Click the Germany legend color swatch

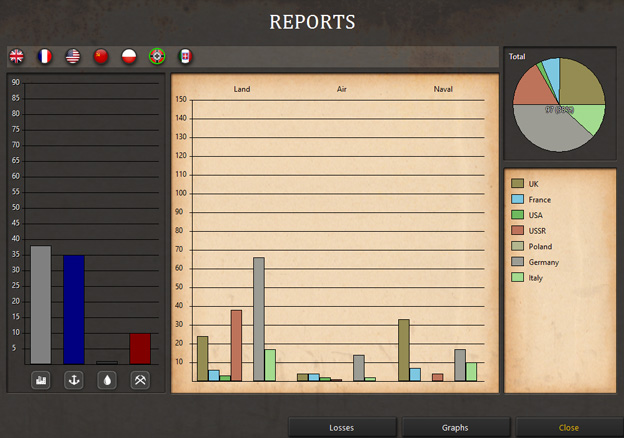pyautogui.click(x=517, y=262)
